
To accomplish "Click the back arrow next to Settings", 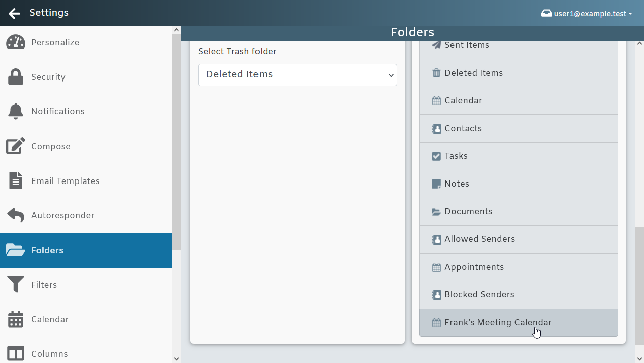I will [14, 13].
